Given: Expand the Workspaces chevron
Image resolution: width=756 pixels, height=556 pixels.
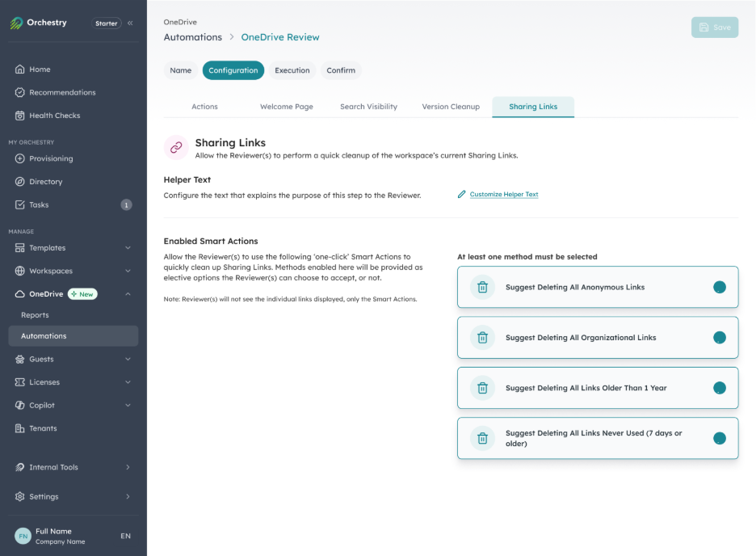Looking at the screenshot, I should click(x=128, y=271).
